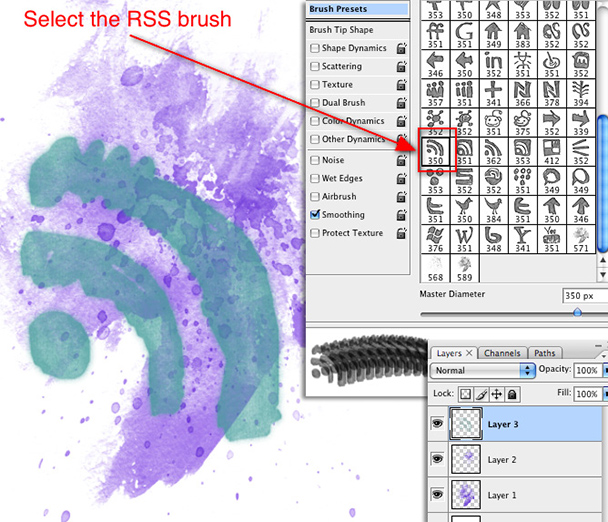
Task: Pick the Reddit alien brush sized 351
Action: coord(493,122)
